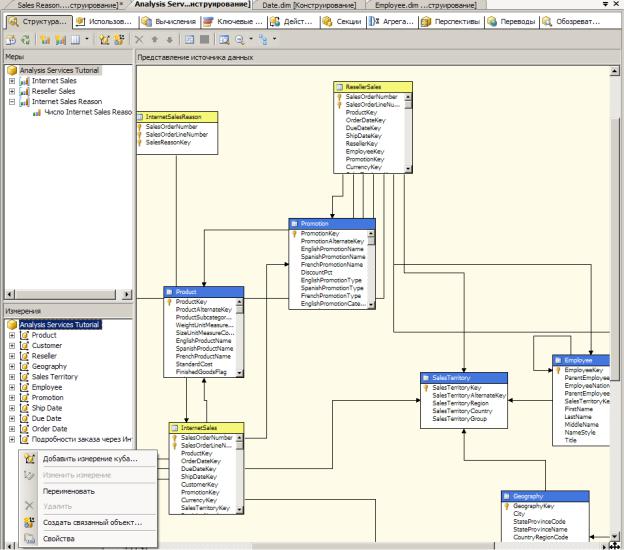Click the cube icon beside Analysis Services Tutorial in Measures
Image resolution: width=624 pixels, height=550 pixels.
12,70
